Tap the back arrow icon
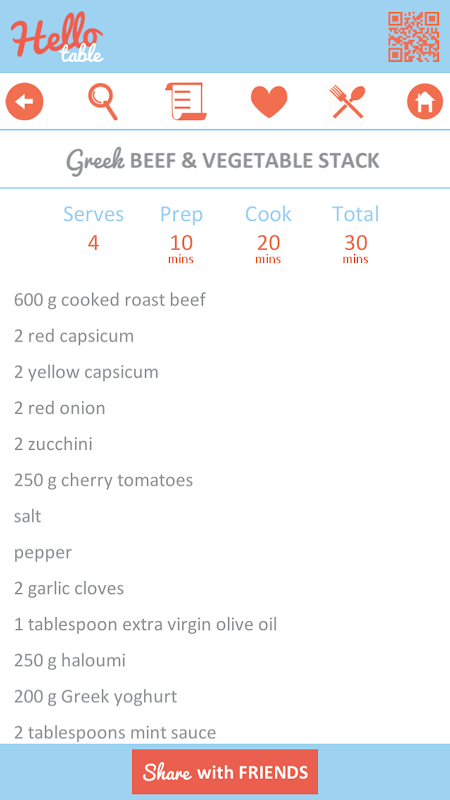Screen dimensions: 450x800 pyautogui.click(x=24, y=102)
